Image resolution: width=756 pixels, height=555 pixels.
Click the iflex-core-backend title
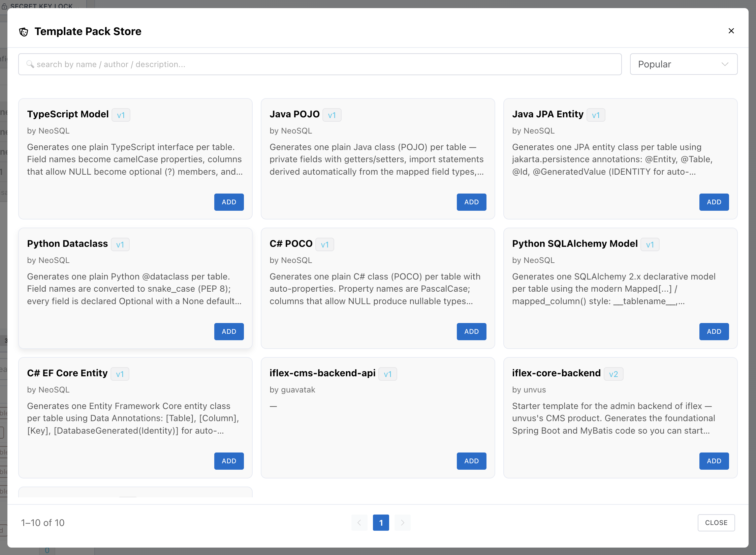click(x=556, y=373)
